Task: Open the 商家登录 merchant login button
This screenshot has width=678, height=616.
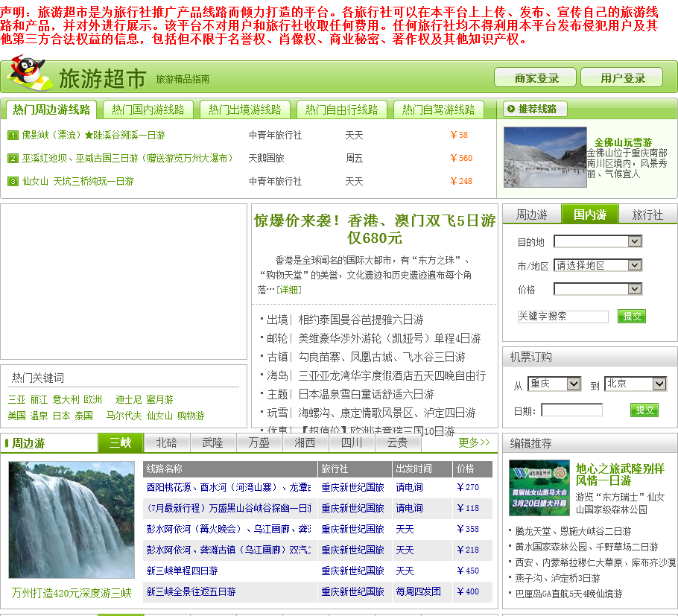Action: point(535,77)
